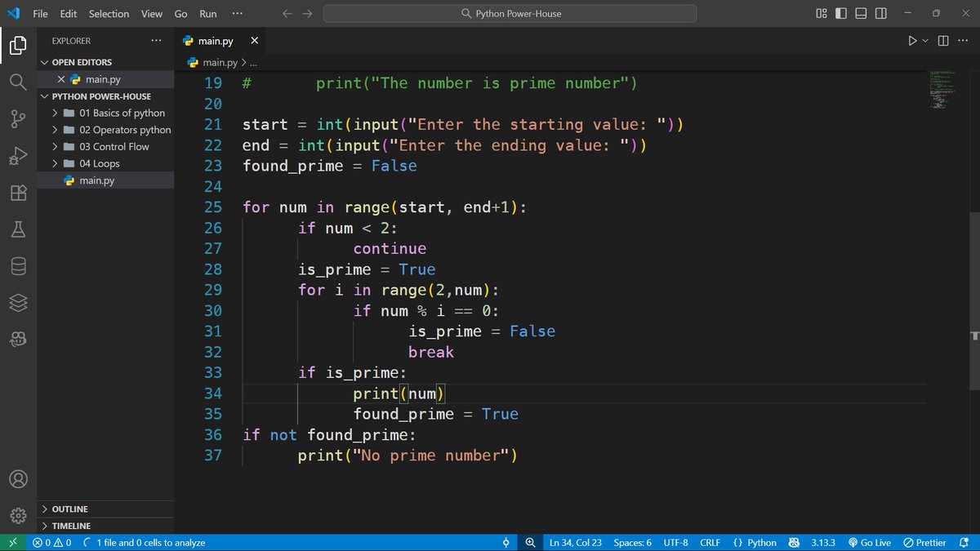Go back with the left arrow
This screenshot has width=980, height=551.
[x=287, y=14]
